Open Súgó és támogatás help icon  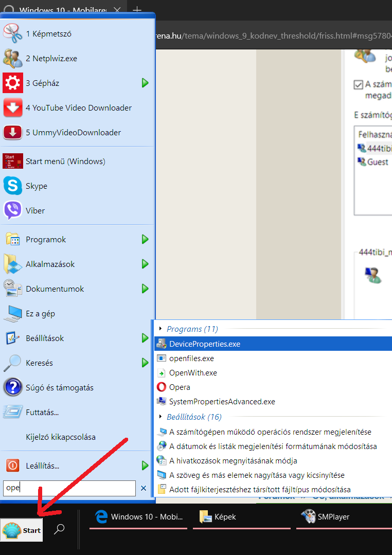tap(13, 388)
